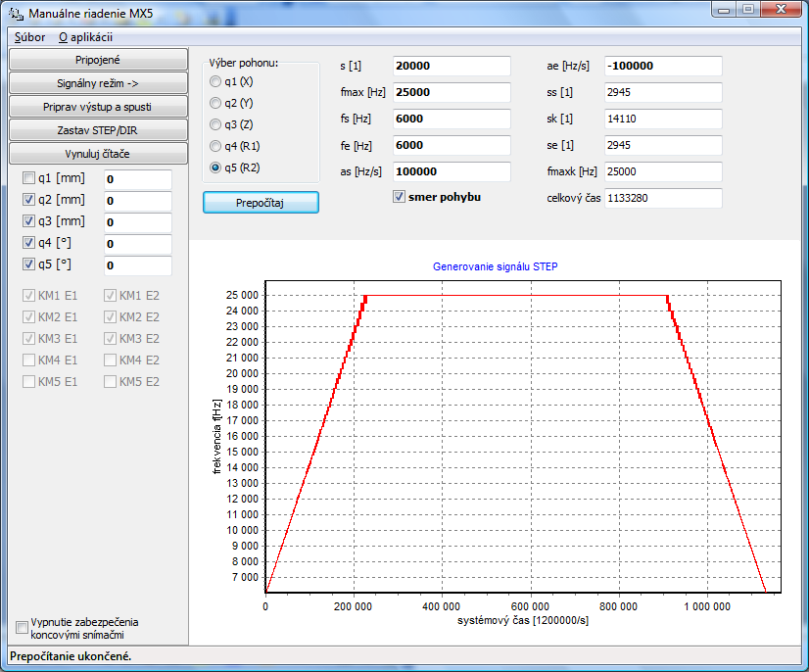Close the Manuálne riadenie MX5 window
The image size is (809, 672).
pyautogui.click(x=782, y=10)
